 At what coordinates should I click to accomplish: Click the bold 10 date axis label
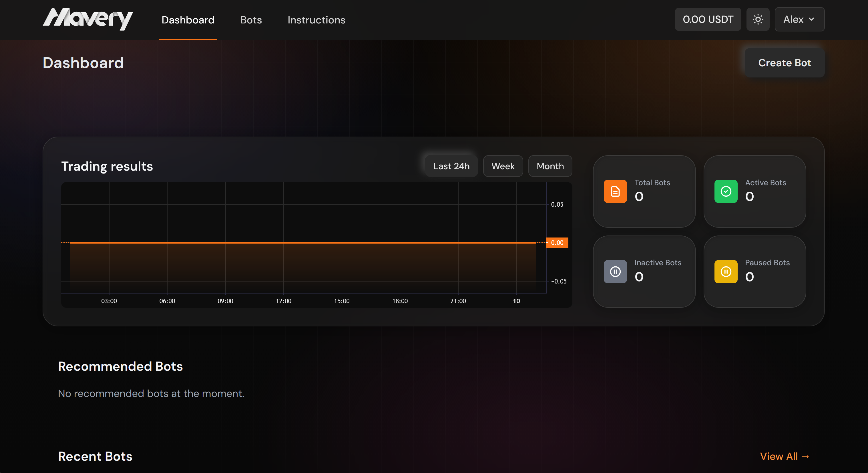[x=516, y=301]
